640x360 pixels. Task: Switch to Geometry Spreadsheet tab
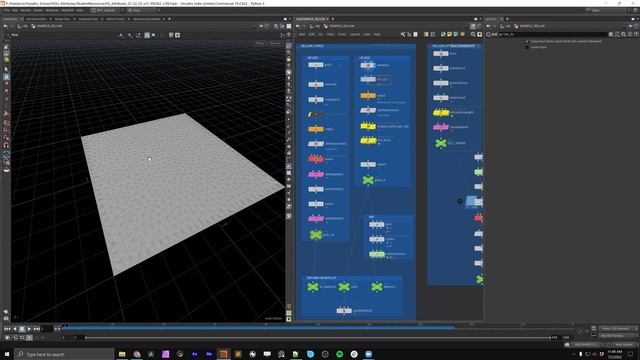[147, 19]
